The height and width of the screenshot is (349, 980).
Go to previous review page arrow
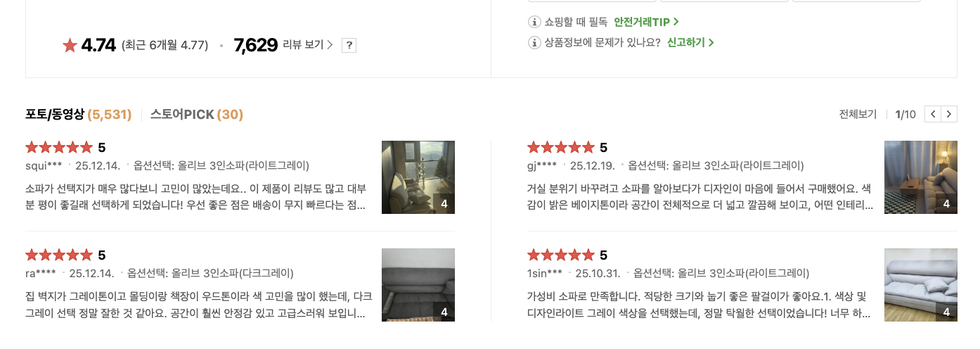pos(932,114)
